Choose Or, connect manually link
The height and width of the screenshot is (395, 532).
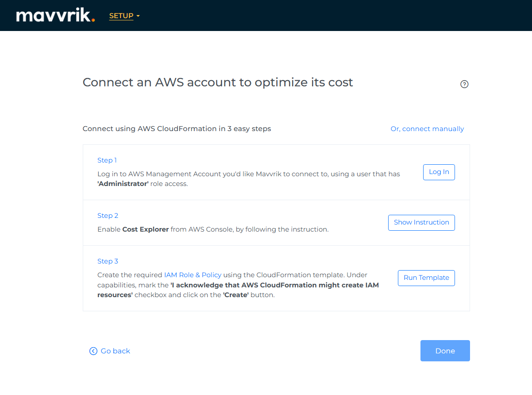[427, 129]
